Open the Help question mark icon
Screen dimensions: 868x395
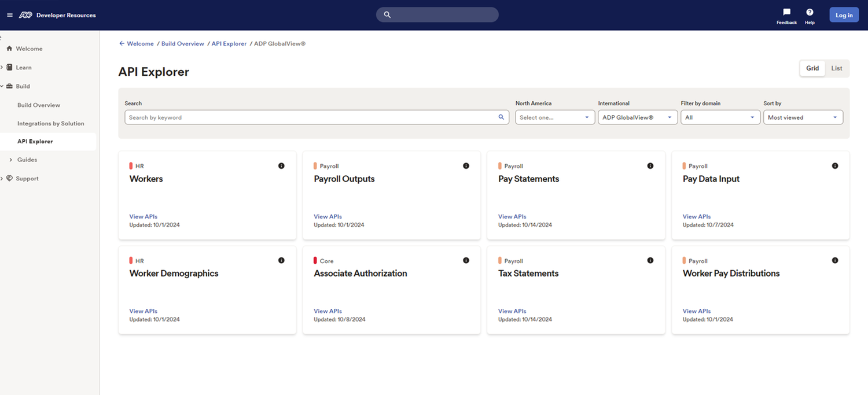810,12
